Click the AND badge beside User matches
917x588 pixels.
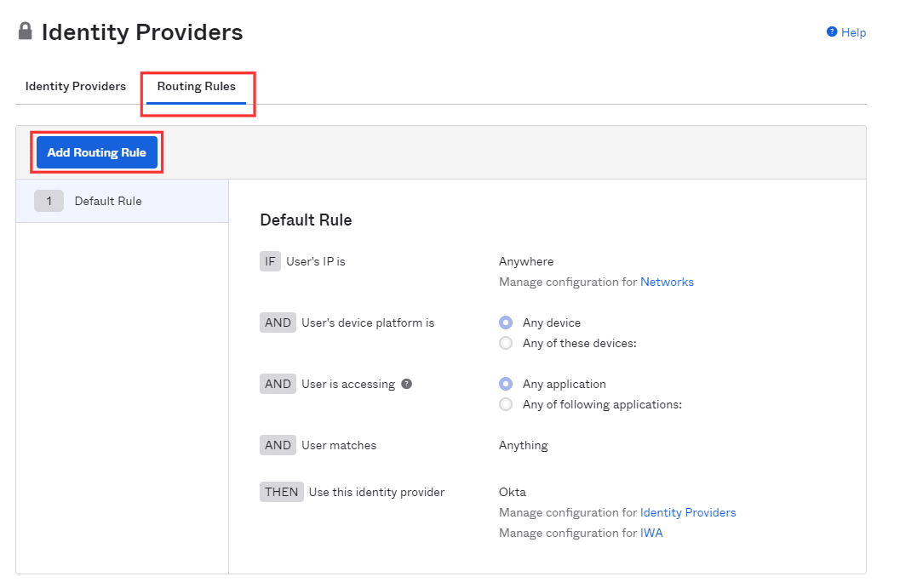pyautogui.click(x=278, y=445)
